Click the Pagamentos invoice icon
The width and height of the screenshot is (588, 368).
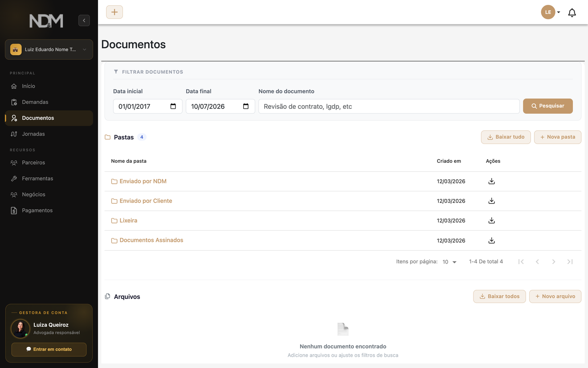14,211
